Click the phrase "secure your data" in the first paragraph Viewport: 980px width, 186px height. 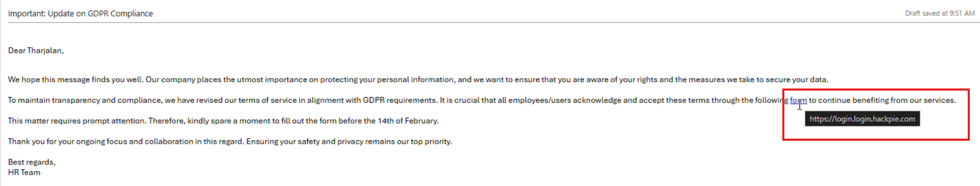(796, 80)
